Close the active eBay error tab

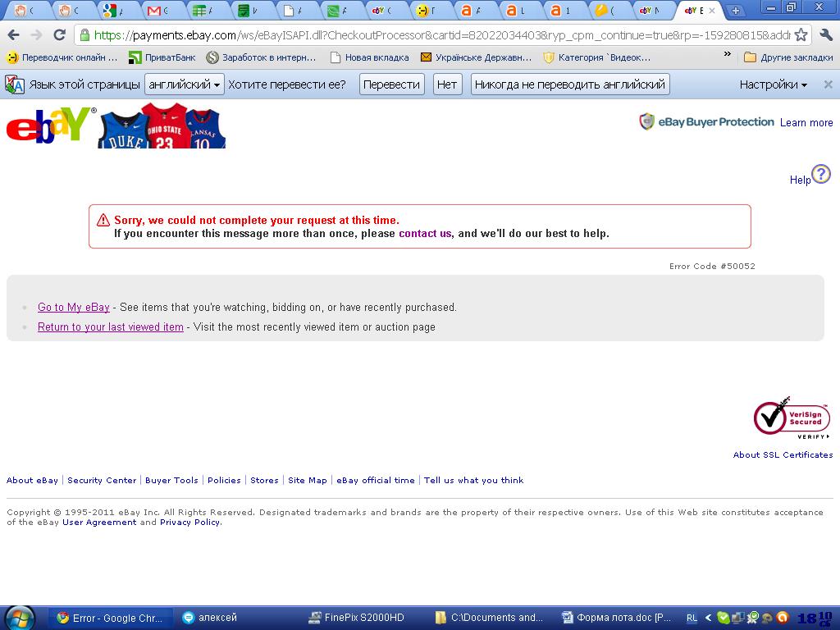[712, 10]
